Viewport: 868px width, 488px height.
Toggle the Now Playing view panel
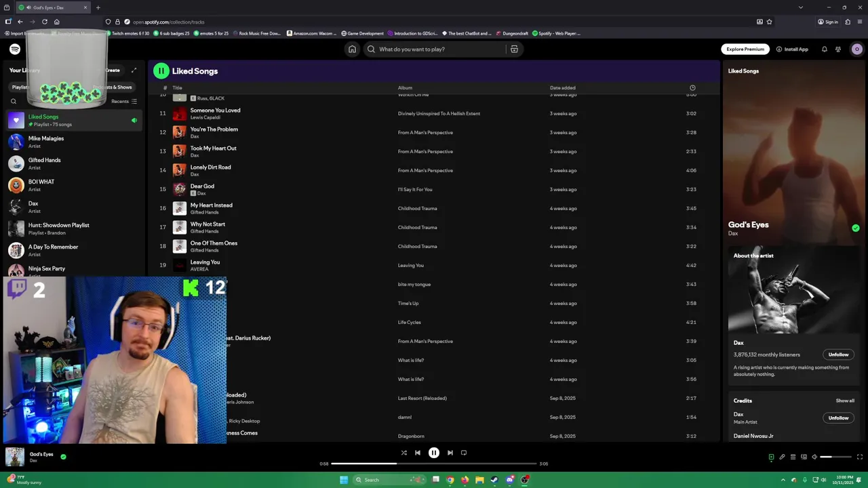tap(771, 457)
